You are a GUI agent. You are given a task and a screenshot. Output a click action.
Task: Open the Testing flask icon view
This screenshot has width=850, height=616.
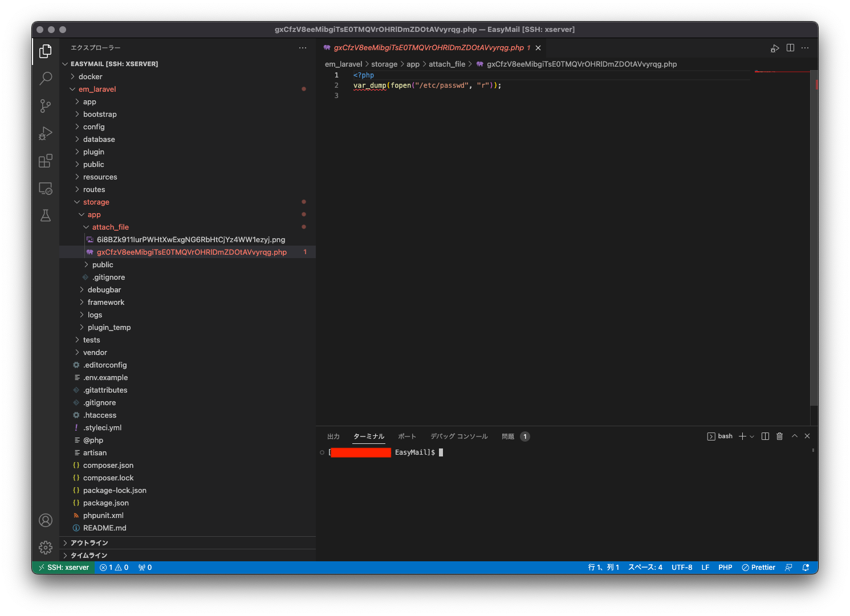tap(46, 215)
